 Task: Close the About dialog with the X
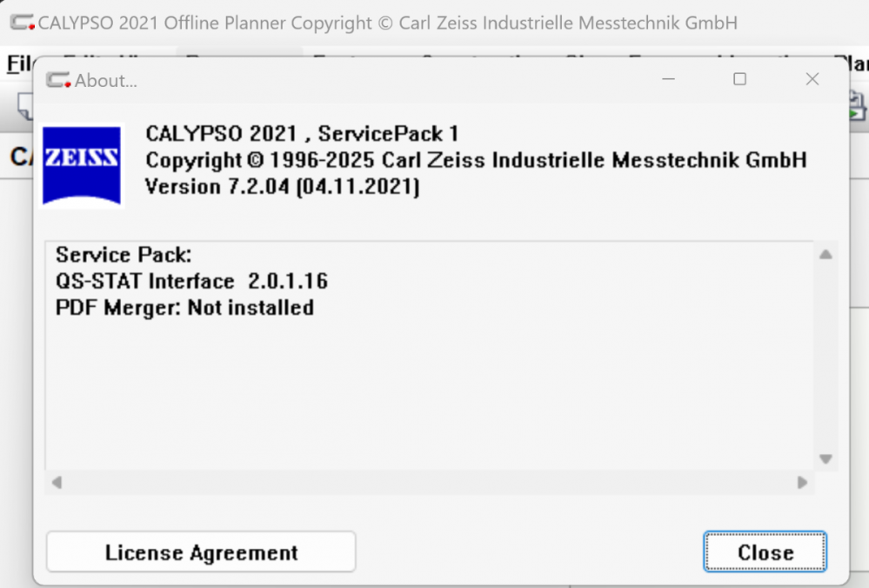click(812, 79)
